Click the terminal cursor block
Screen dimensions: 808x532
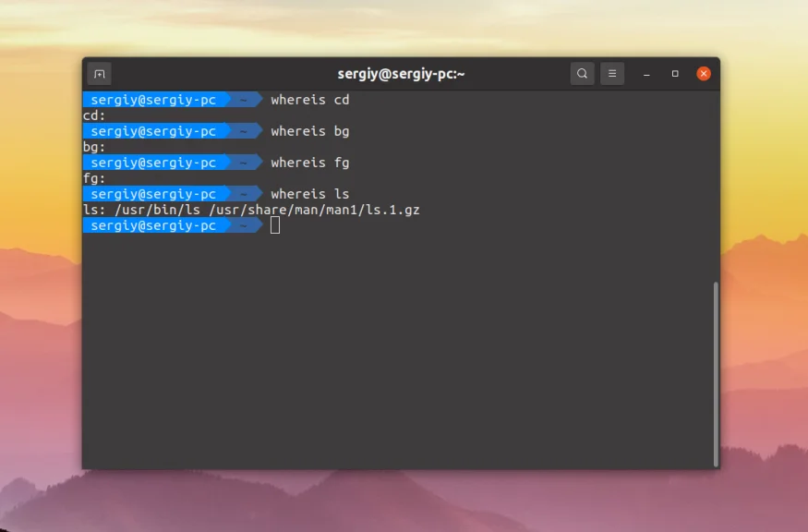(274, 225)
